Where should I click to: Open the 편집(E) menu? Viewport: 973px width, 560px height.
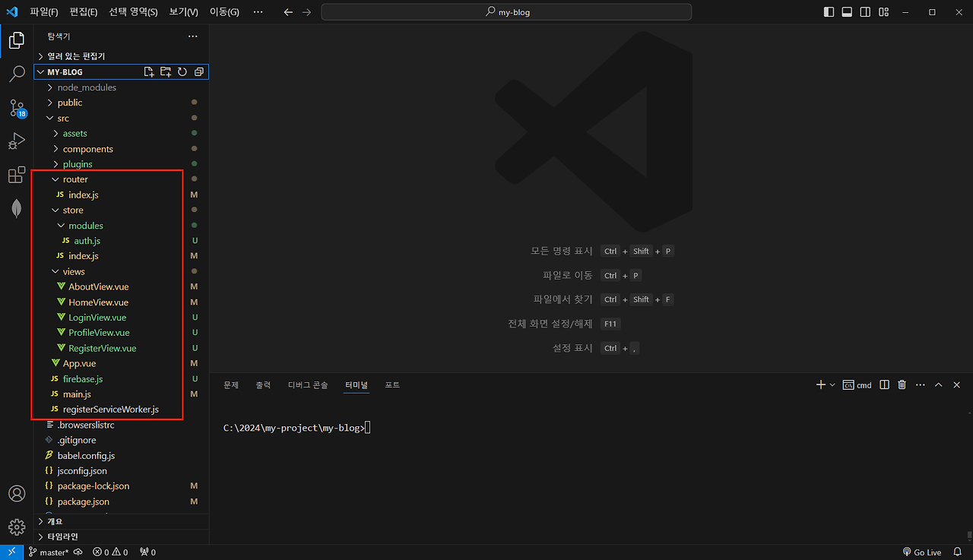84,12
